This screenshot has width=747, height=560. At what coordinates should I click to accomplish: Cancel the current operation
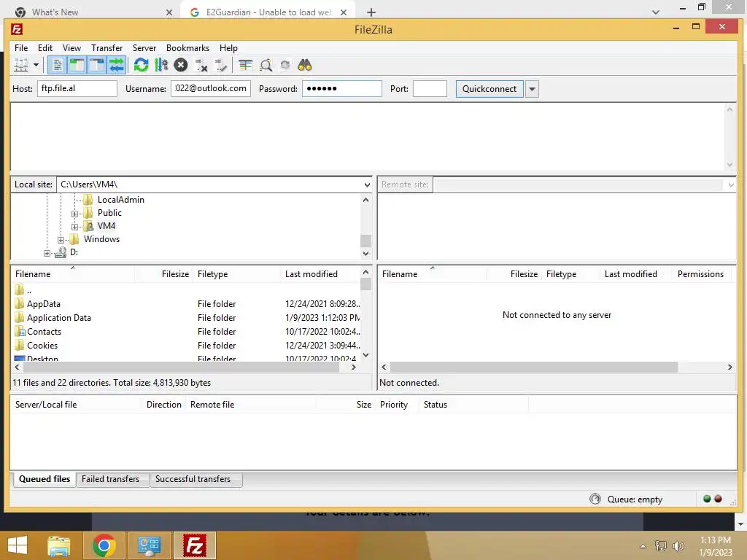click(181, 65)
